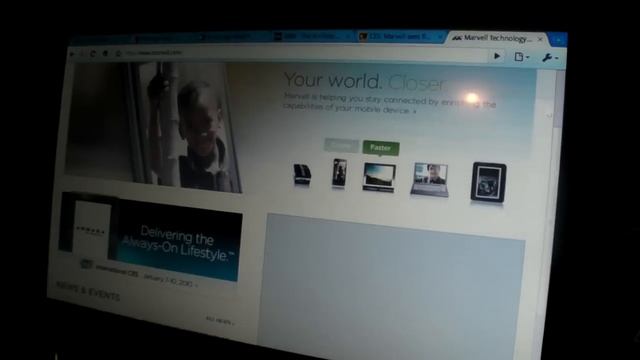Image resolution: width=640 pixels, height=360 pixels.
Task: Click the laptop device icon
Action: pos(430,180)
